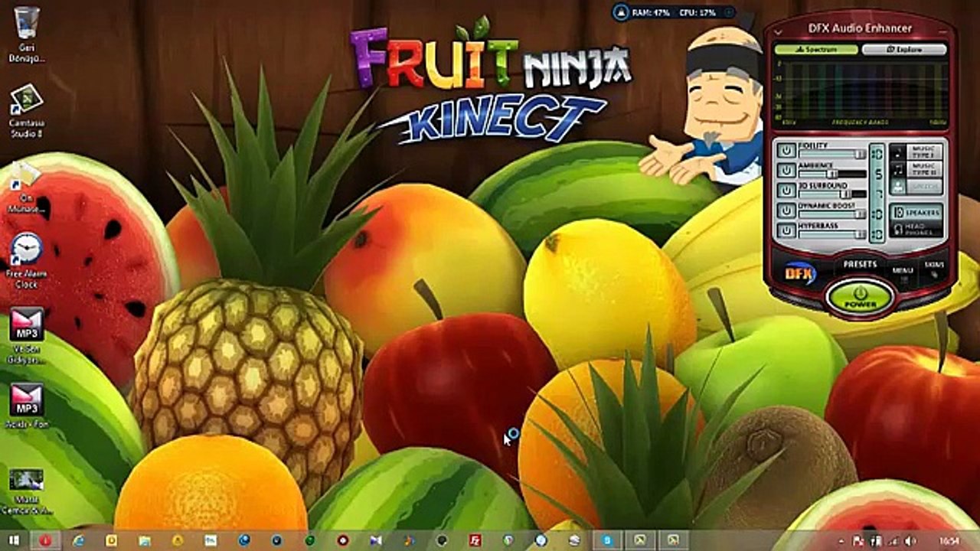Open the Windows Start button
Viewport: 980px width, 551px height.
click(15, 540)
